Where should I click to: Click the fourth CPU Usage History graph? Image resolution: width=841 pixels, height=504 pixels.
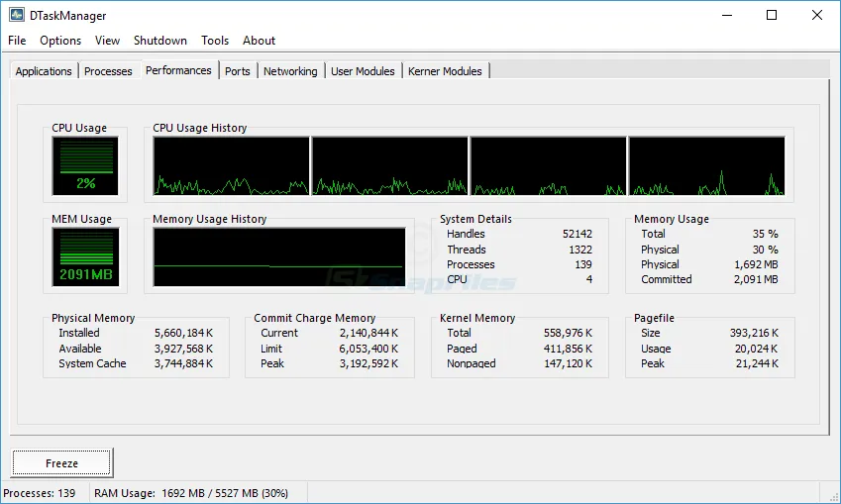pyautogui.click(x=707, y=165)
